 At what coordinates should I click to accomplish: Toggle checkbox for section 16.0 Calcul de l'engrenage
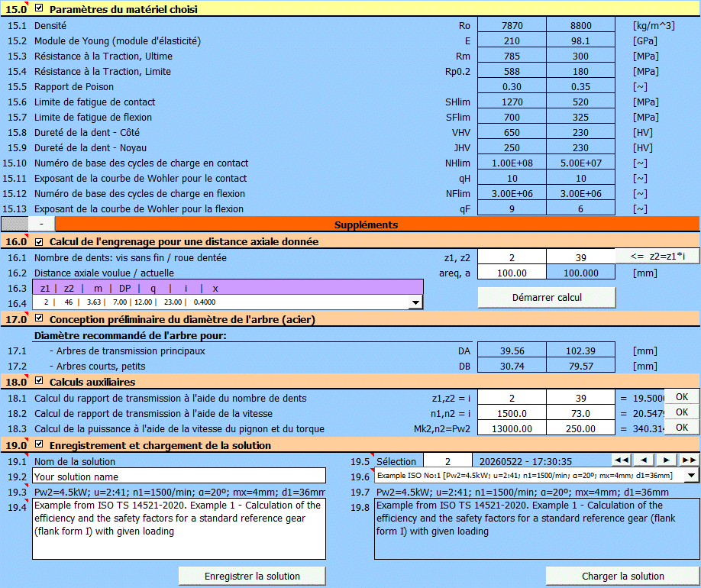(x=39, y=242)
